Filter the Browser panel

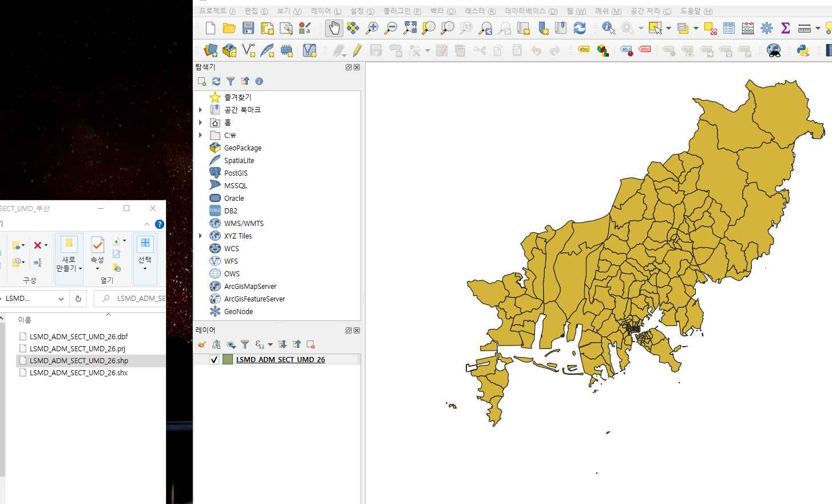click(x=230, y=81)
